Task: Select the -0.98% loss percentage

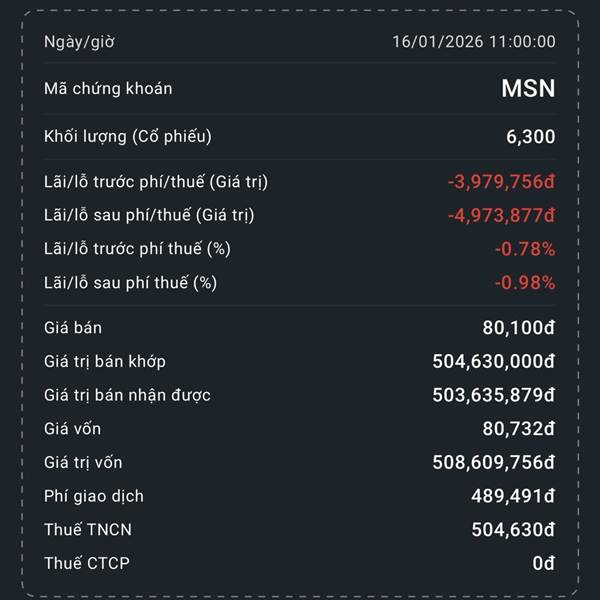Action: coord(525,282)
